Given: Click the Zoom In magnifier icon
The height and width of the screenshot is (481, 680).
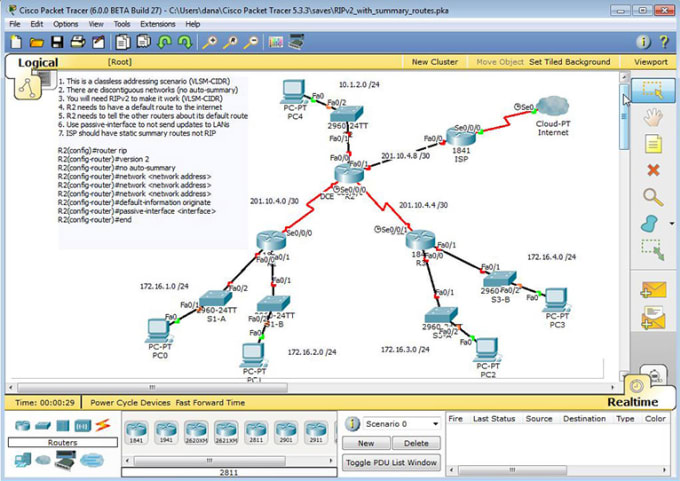Looking at the screenshot, I should coord(210,42).
